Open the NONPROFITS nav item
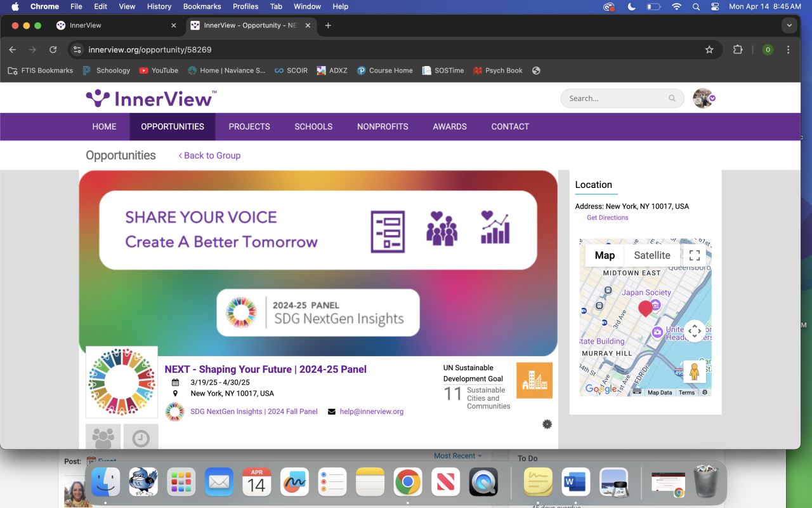This screenshot has height=508, width=812. pyautogui.click(x=383, y=126)
